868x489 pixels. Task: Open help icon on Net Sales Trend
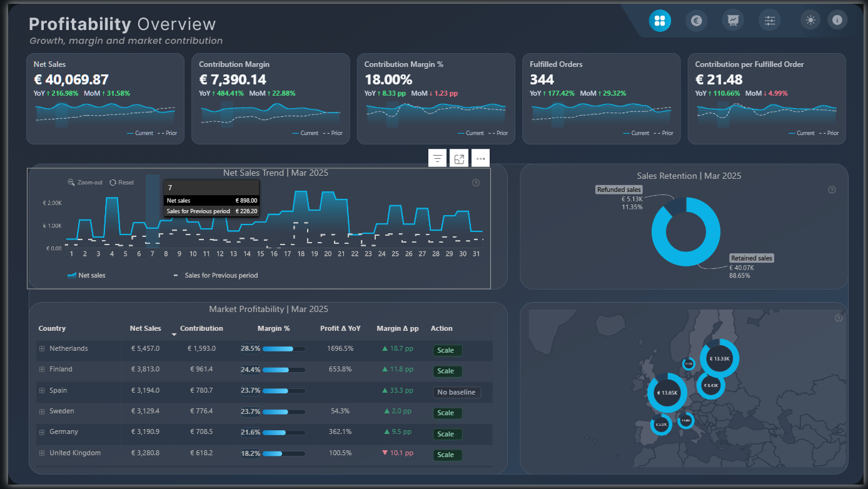[x=476, y=183]
